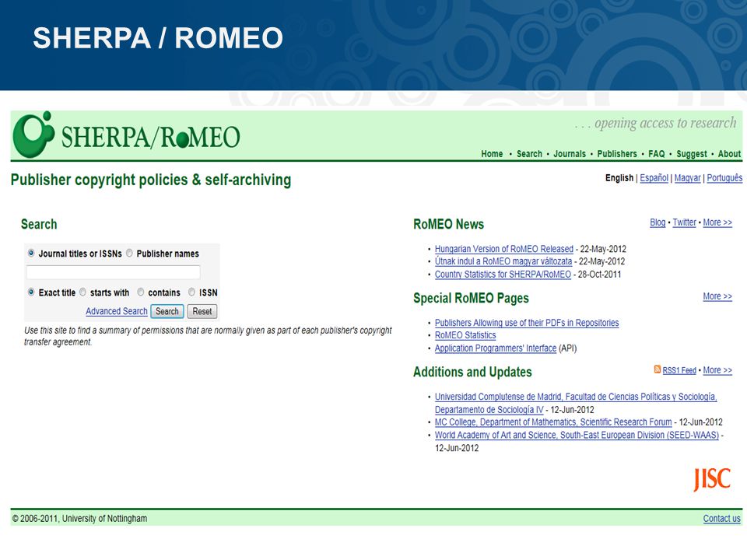Click the Special RoMEO Pages heading

tap(471, 298)
